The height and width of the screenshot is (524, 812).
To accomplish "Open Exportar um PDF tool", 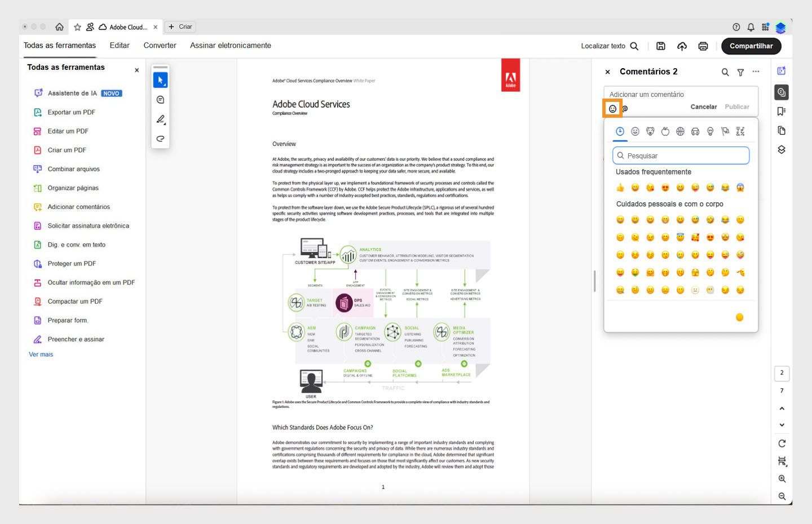I will [x=64, y=112].
